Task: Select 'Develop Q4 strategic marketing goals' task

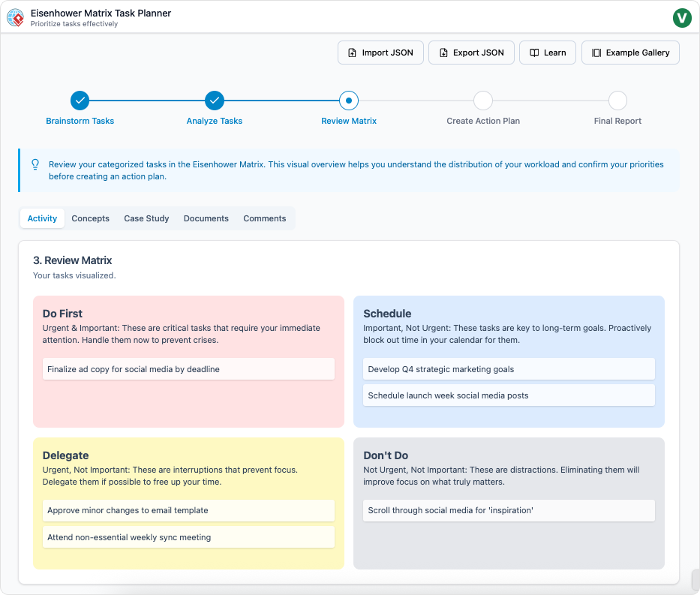Action: pos(509,369)
